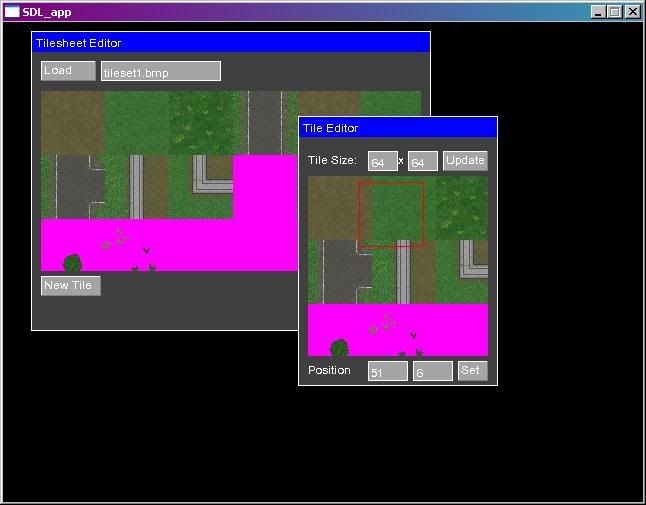Click the bush sprite in Tilesheet Editor

[72, 263]
